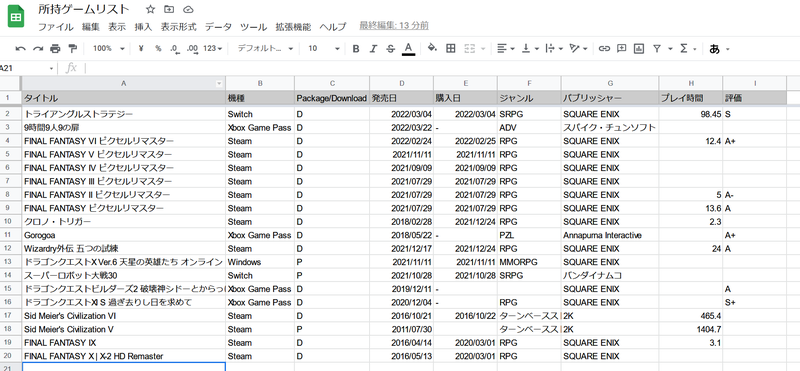Viewport: 800px width, 371px height.
Task: Insert a link
Action: [x=604, y=48]
